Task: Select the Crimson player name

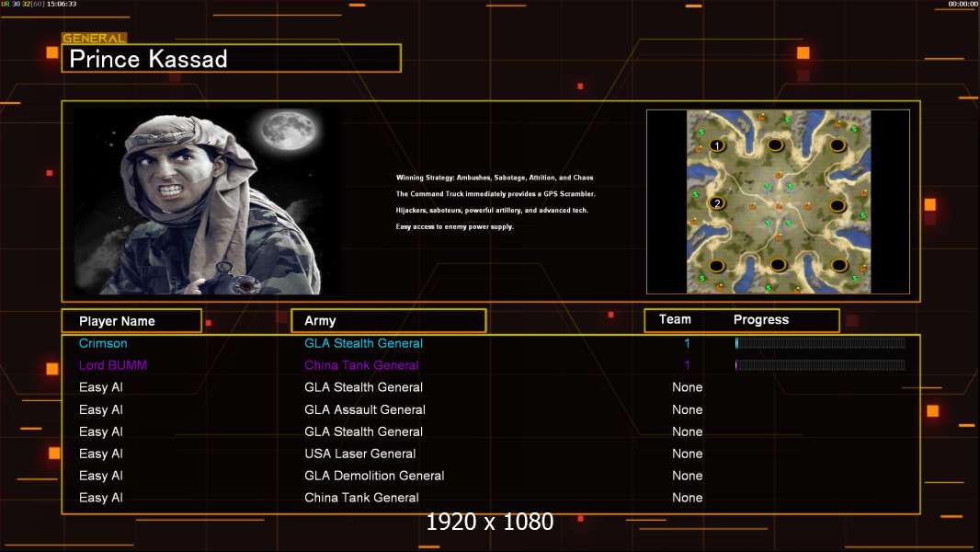Action: (x=103, y=343)
